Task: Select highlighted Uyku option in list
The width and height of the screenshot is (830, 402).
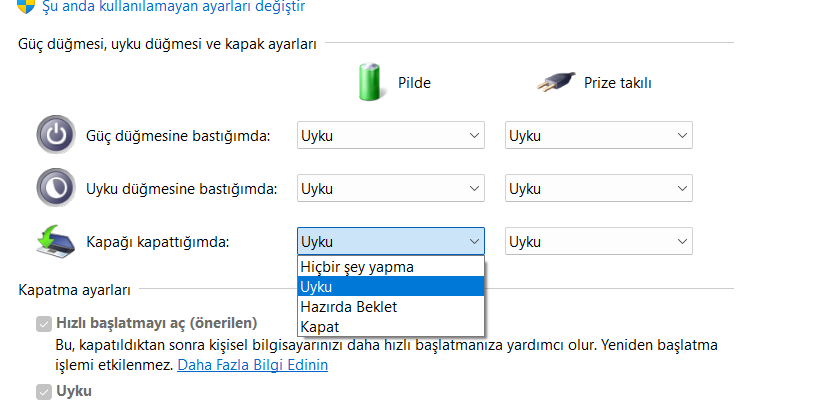Action: 391,287
